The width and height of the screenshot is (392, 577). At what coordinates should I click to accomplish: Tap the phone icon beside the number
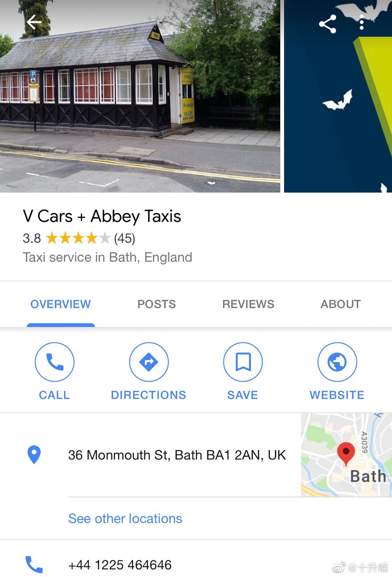click(34, 564)
